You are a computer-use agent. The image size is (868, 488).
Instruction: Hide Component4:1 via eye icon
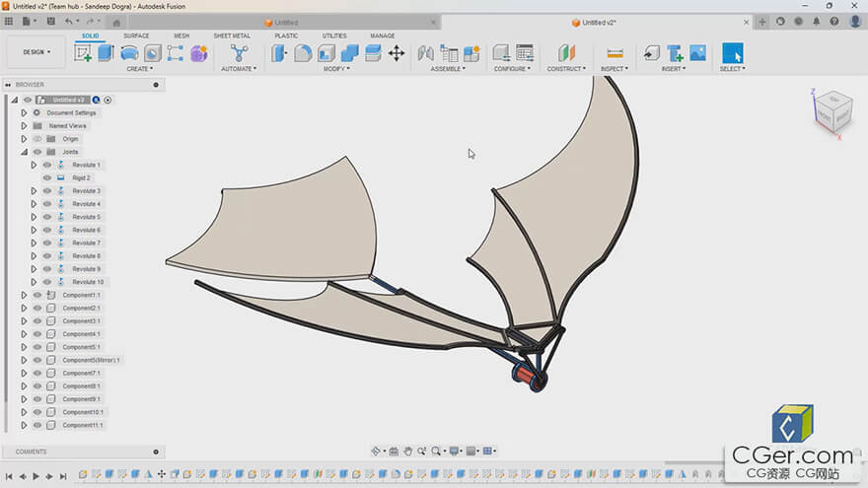(x=37, y=333)
